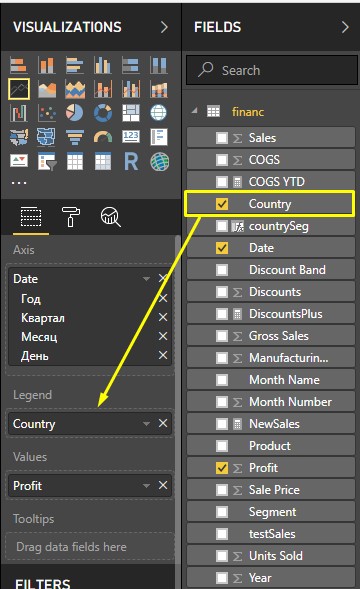Remove Date from the Axis well
The image size is (360, 589).
point(163,278)
